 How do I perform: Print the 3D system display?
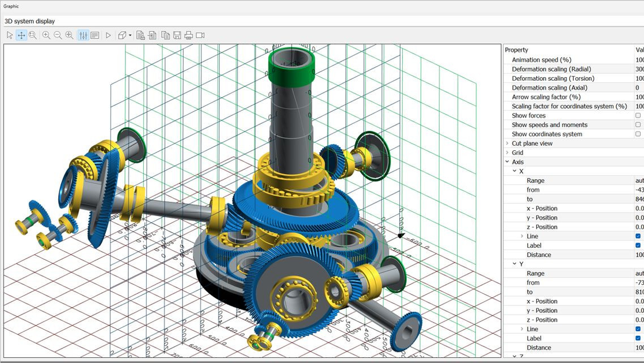(188, 35)
